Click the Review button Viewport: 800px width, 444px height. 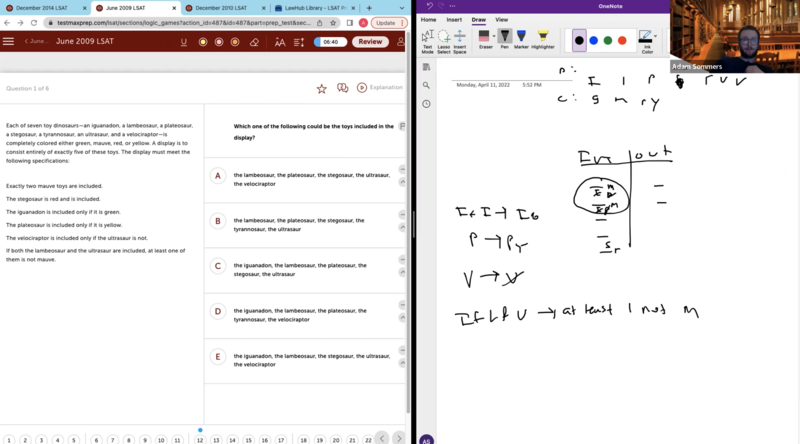(x=370, y=42)
